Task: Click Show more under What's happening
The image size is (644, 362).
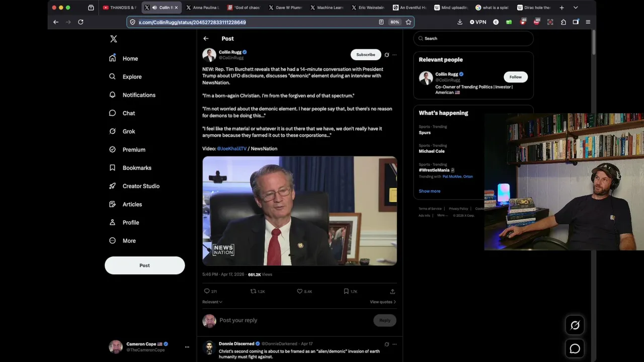Action: point(430,191)
